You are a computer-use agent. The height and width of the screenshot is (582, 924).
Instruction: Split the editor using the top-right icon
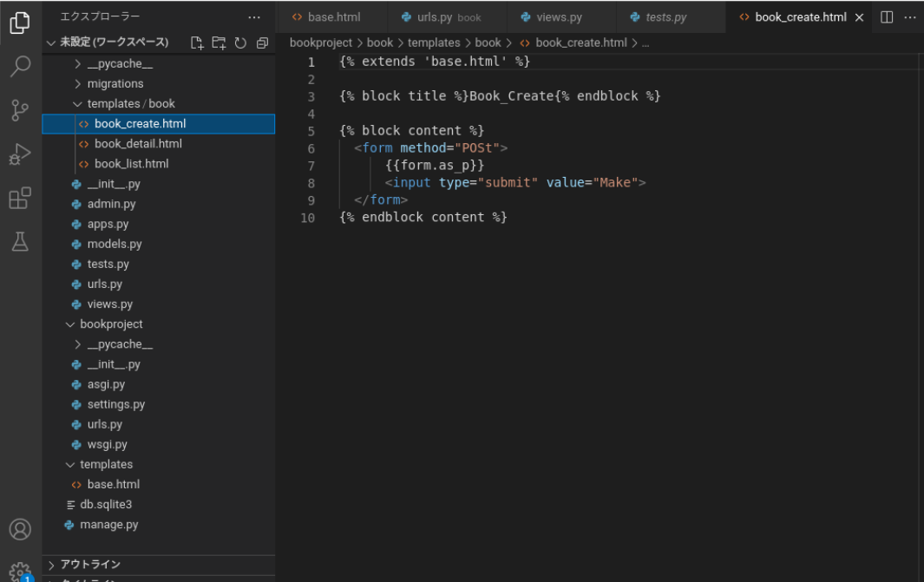click(886, 16)
